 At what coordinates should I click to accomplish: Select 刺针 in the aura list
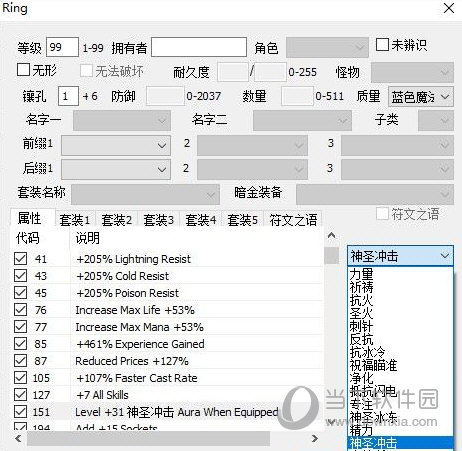pyautogui.click(x=400, y=326)
